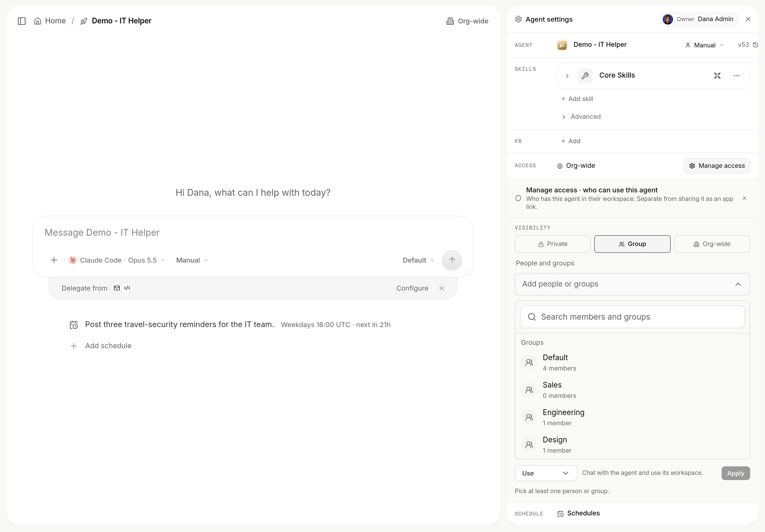This screenshot has height=532, width=765.
Task: Click the Manage access button
Action: coord(717,166)
